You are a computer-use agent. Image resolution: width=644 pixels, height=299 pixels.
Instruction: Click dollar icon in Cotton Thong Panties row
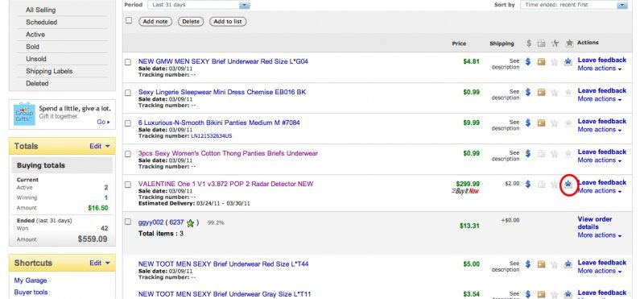pos(528,154)
